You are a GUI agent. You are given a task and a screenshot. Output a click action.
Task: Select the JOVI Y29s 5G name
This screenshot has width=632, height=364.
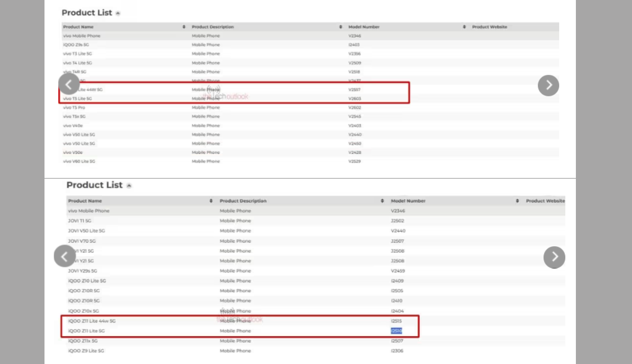[x=82, y=271]
